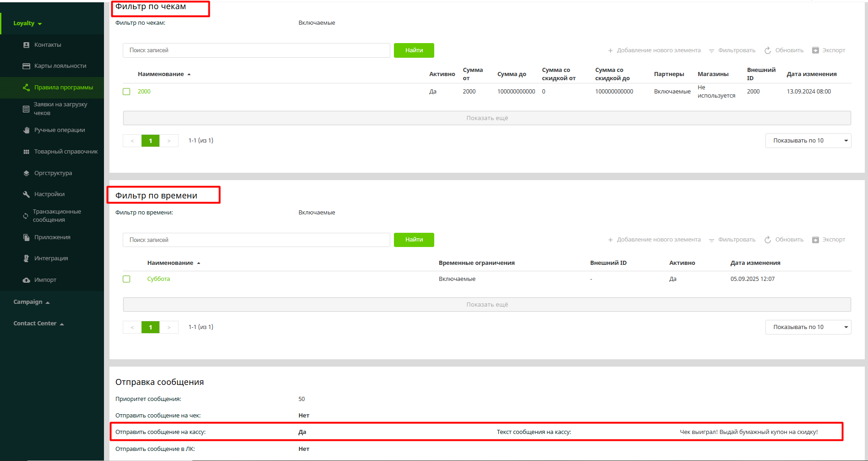Image resolution: width=868 pixels, height=461 pixels.
Task: Tick the checkbox for row 2000
Action: pos(126,92)
